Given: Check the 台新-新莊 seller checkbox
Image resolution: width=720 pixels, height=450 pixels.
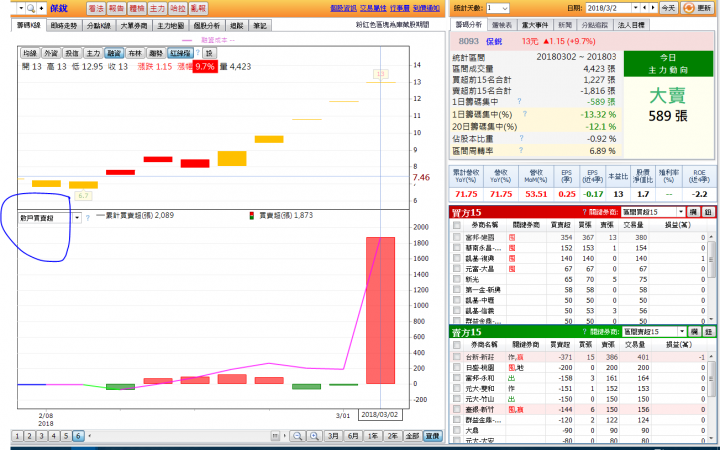Looking at the screenshot, I should [x=456, y=356].
